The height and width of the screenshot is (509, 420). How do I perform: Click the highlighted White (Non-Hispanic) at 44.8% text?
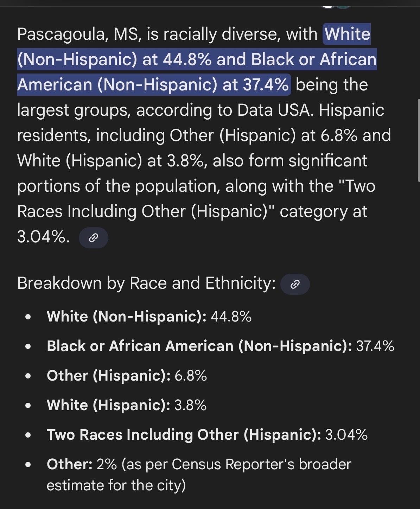pos(197,59)
